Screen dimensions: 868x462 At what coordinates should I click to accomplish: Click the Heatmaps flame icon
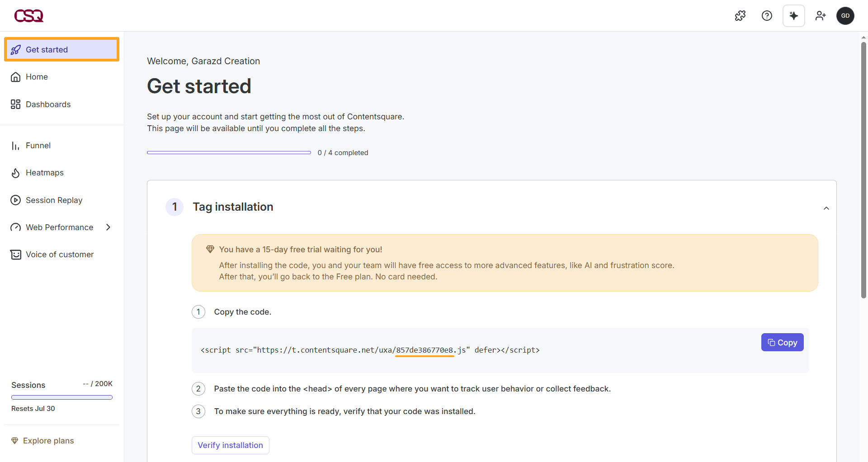(x=16, y=173)
